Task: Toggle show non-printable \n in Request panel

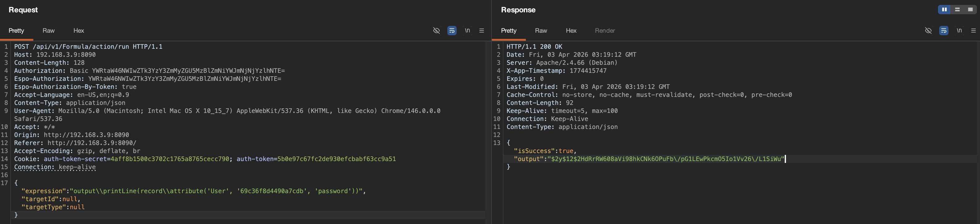Action: 467,30
